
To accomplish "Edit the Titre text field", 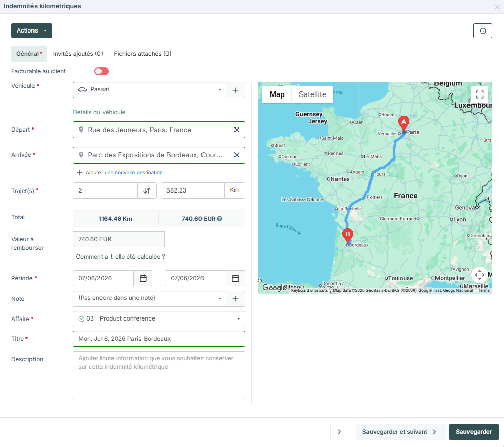I will tap(159, 339).
